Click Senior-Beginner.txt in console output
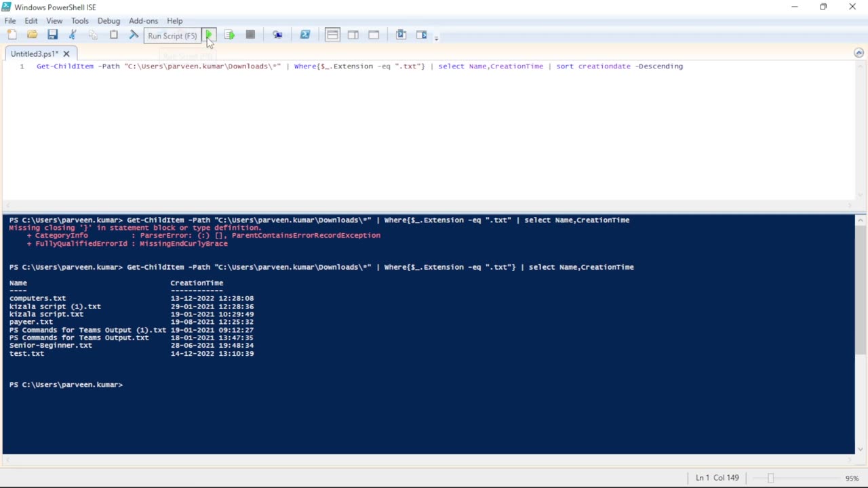The height and width of the screenshot is (488, 868). [50, 345]
